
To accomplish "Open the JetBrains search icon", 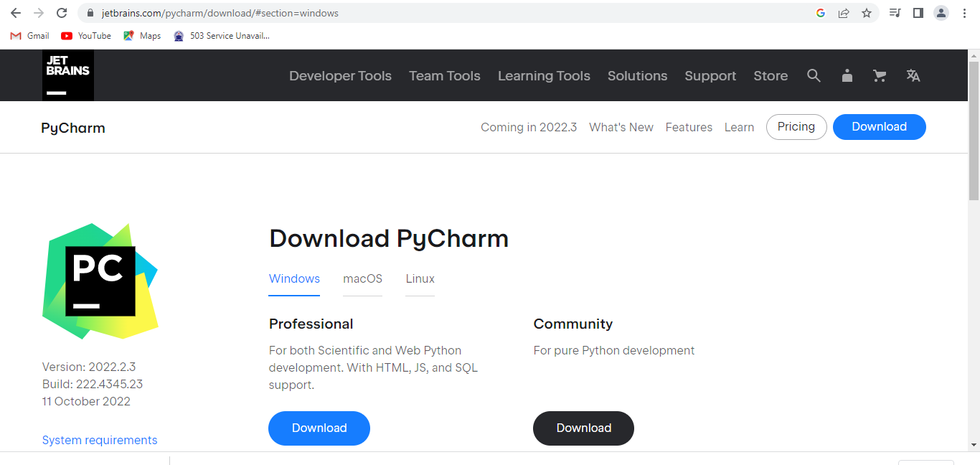I will [814, 75].
